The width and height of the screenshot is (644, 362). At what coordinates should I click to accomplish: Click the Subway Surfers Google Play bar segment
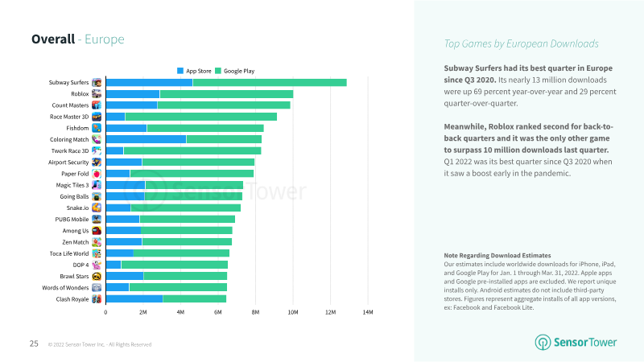270,83
